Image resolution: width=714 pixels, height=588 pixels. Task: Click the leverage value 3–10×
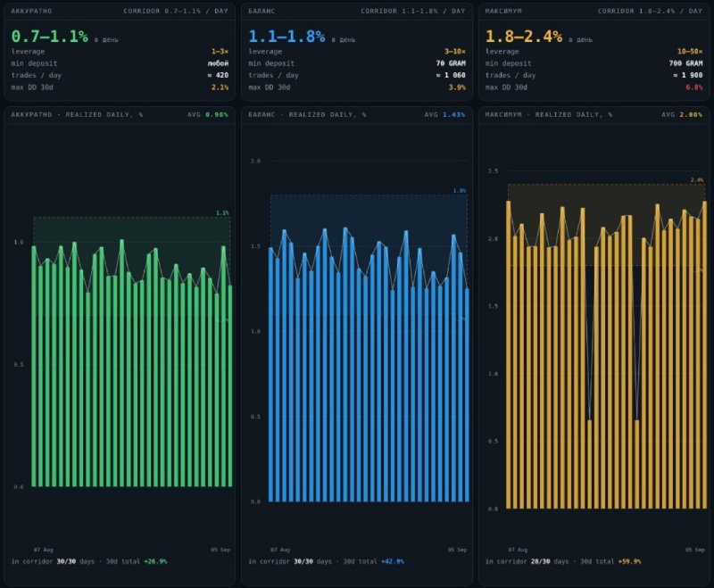pyautogui.click(x=455, y=52)
